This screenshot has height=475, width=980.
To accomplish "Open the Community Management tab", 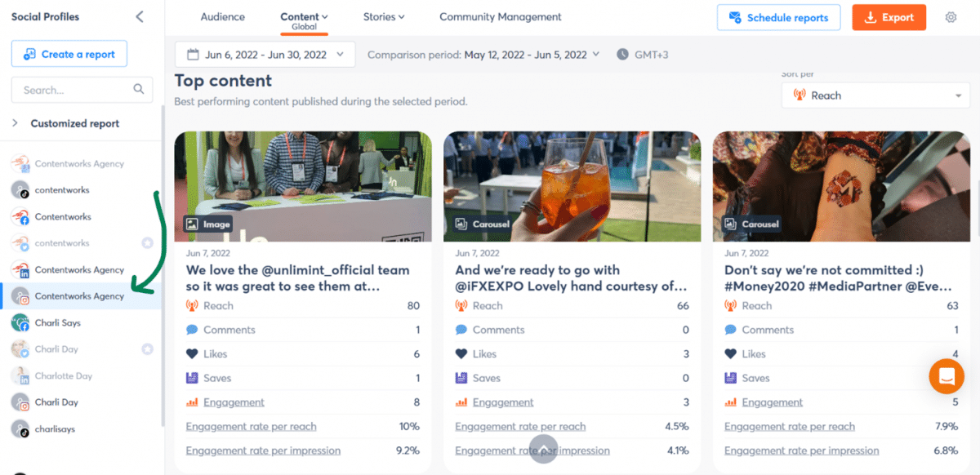I will pos(500,17).
